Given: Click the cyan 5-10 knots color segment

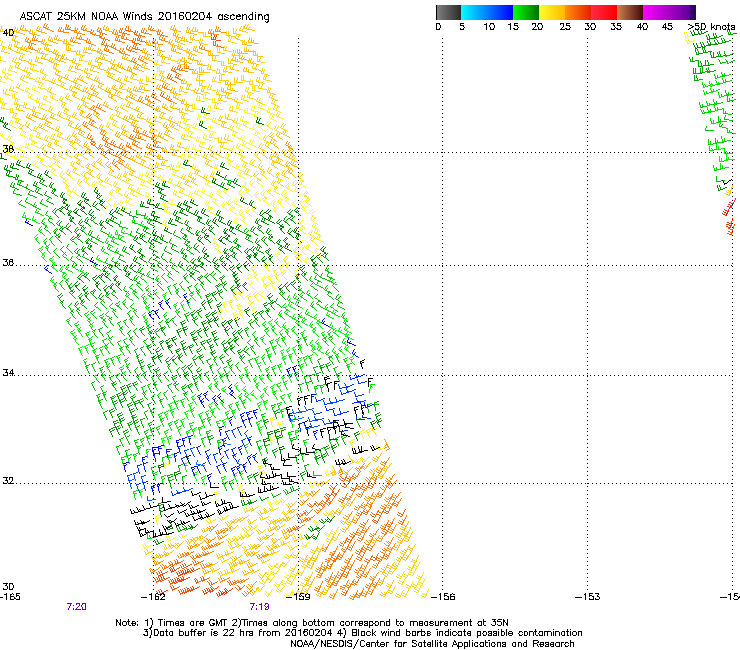Looking at the screenshot, I should 474,12.
